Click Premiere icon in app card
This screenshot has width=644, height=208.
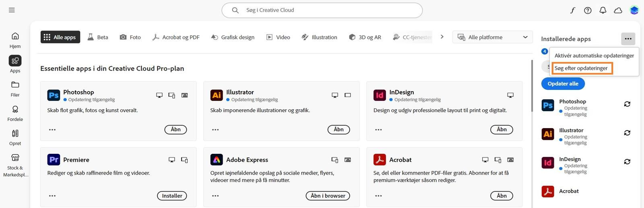coord(54,159)
